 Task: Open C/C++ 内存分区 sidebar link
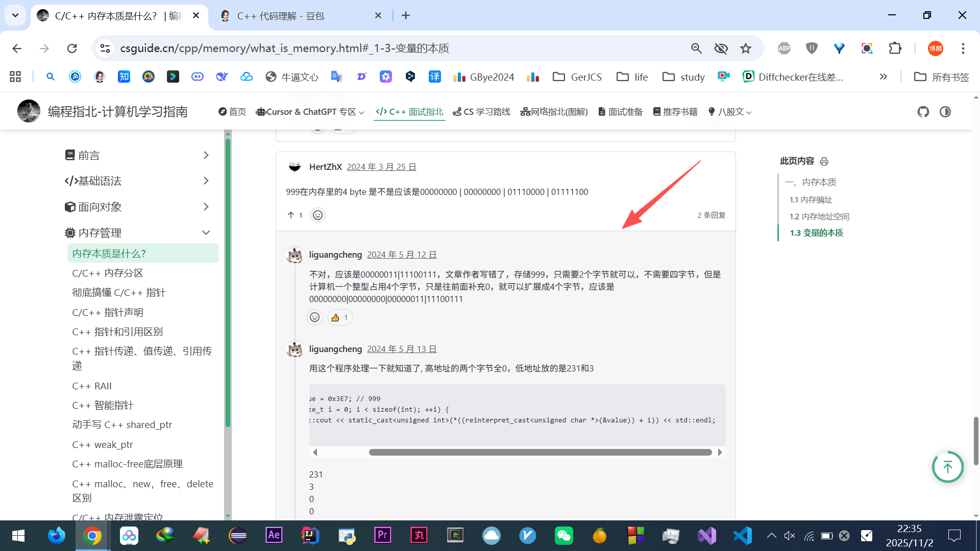108,273
